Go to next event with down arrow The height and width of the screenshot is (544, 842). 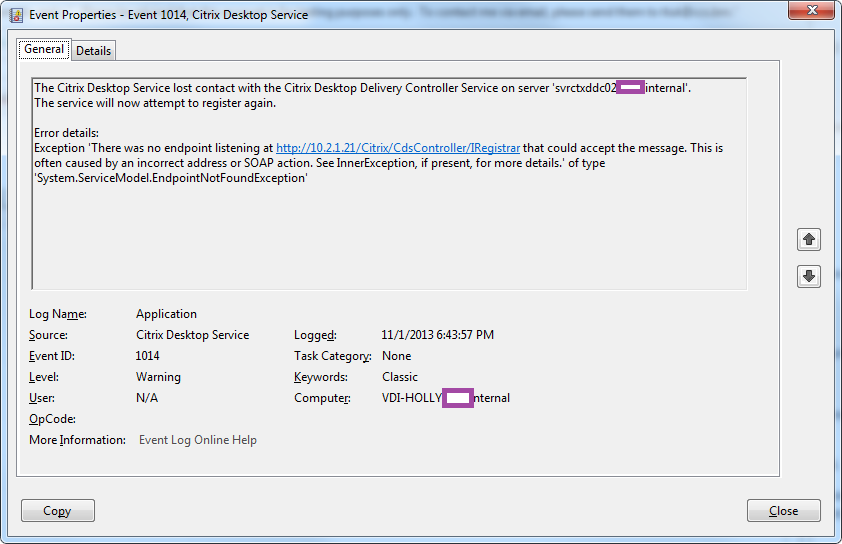(809, 276)
